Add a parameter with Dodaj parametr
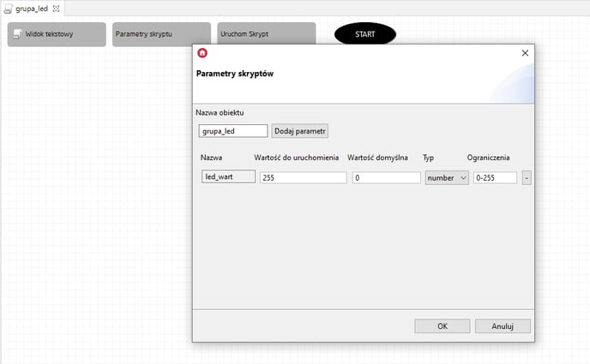Viewport: 590px width, 364px height. [x=300, y=131]
